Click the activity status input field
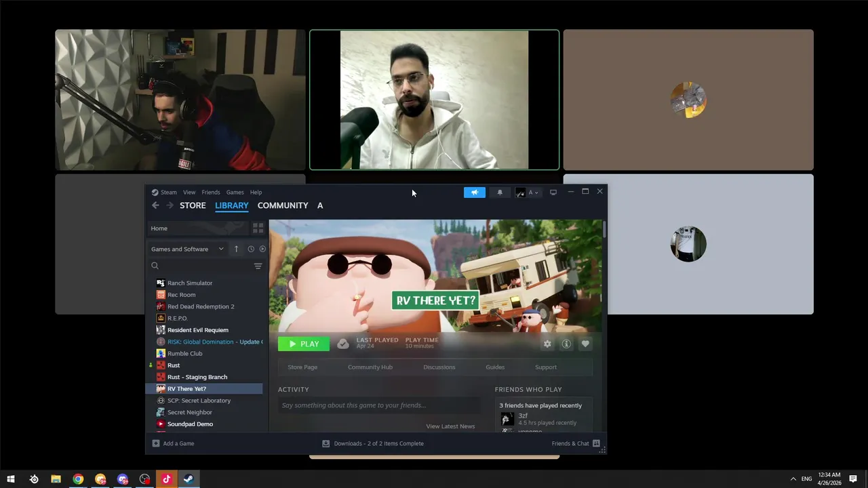This screenshot has width=868, height=488. pyautogui.click(x=379, y=405)
